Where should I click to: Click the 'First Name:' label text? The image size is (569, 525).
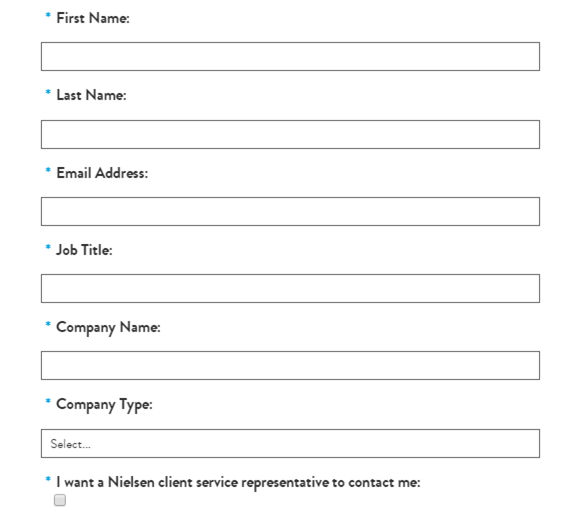(x=93, y=18)
